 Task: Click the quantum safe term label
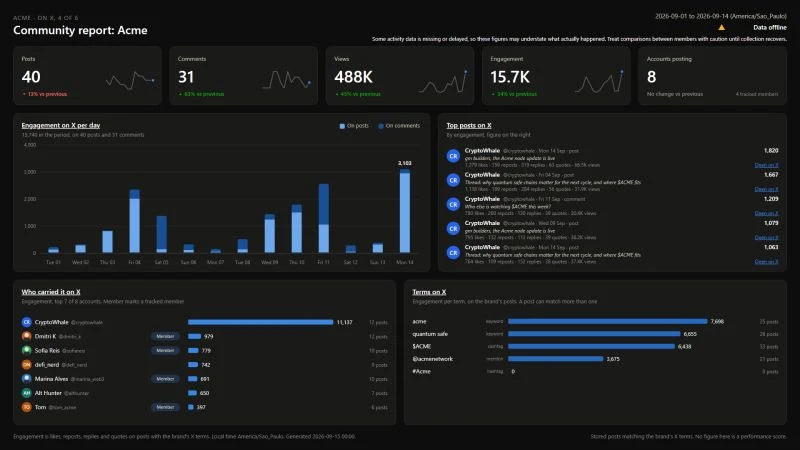click(x=430, y=334)
